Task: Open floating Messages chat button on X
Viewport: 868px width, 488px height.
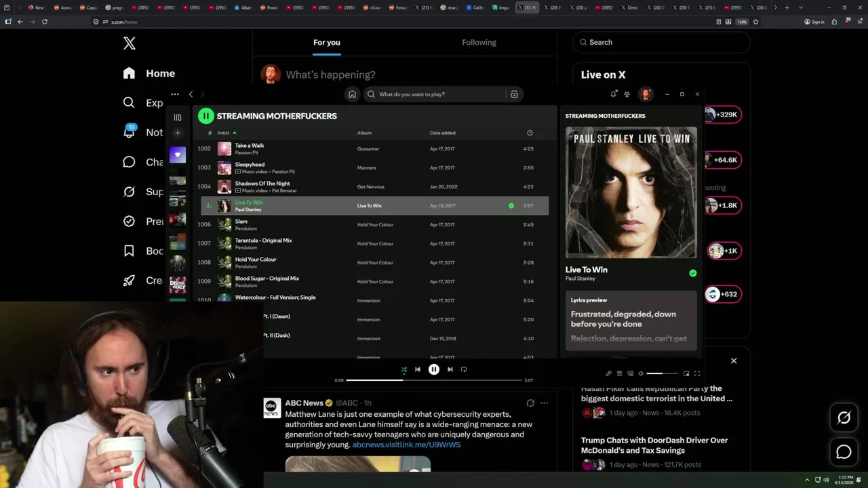Action: point(844,451)
